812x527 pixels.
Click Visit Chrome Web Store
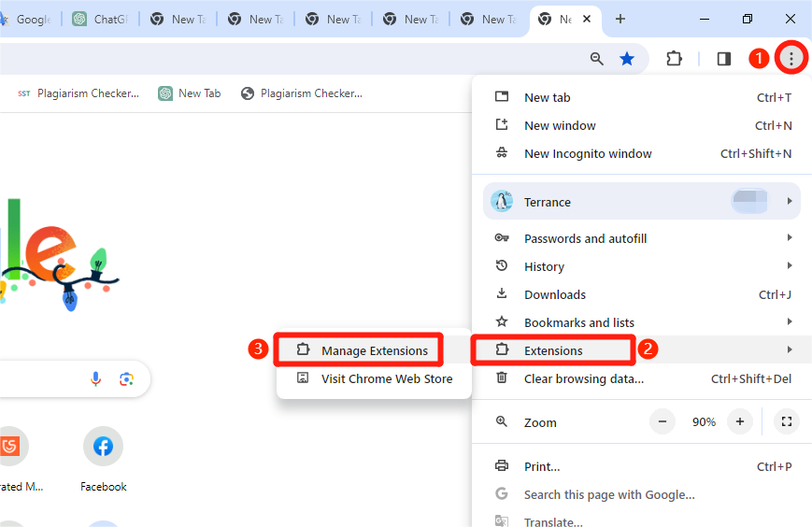coord(386,378)
